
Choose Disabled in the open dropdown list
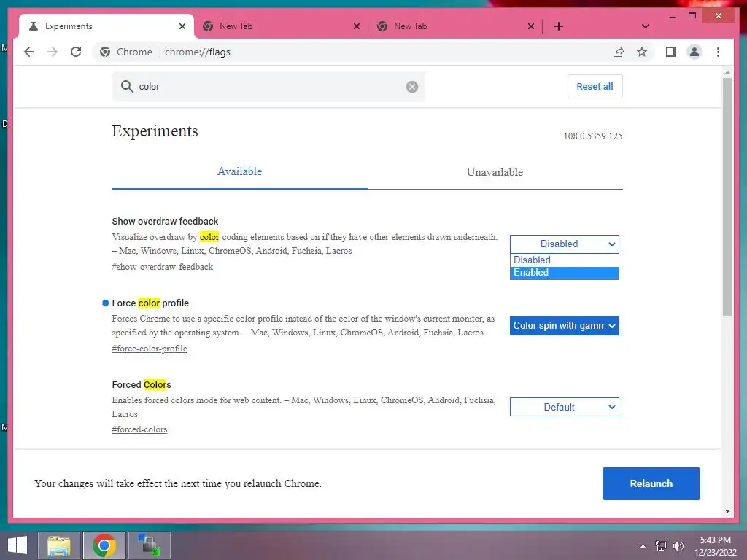(564, 260)
